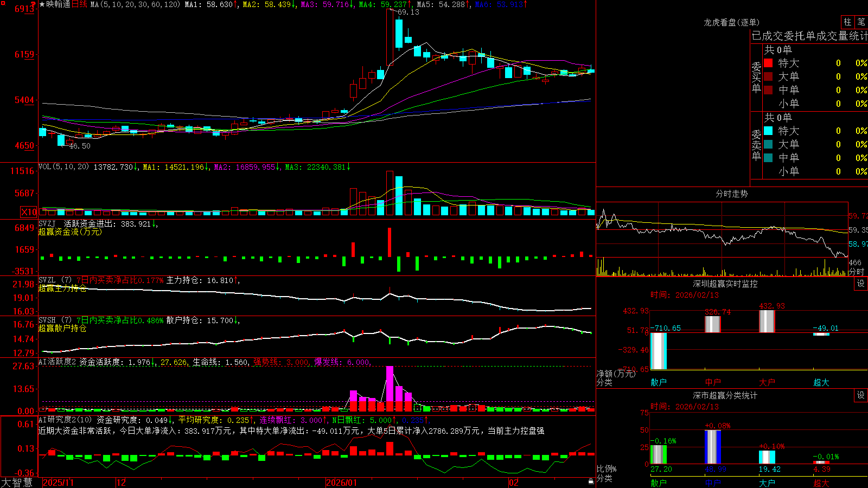
Task: Click the 龙虎看盘(逐单) panel title
Action: 731,22
